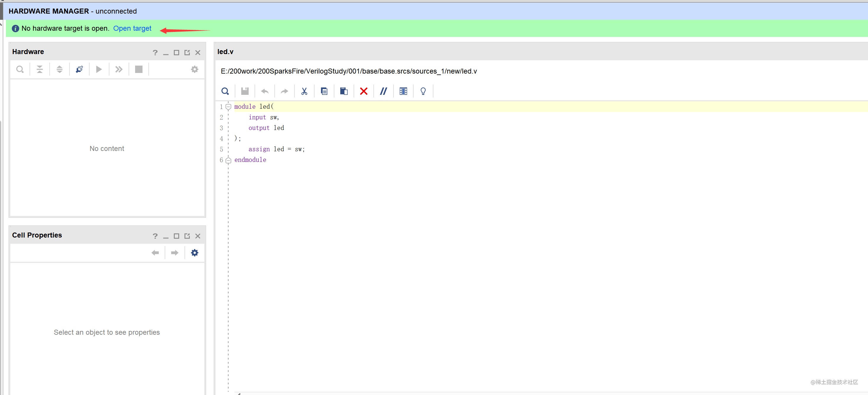Image resolution: width=868 pixels, height=395 pixels.
Task: Click the red X delete icon
Action: [364, 91]
